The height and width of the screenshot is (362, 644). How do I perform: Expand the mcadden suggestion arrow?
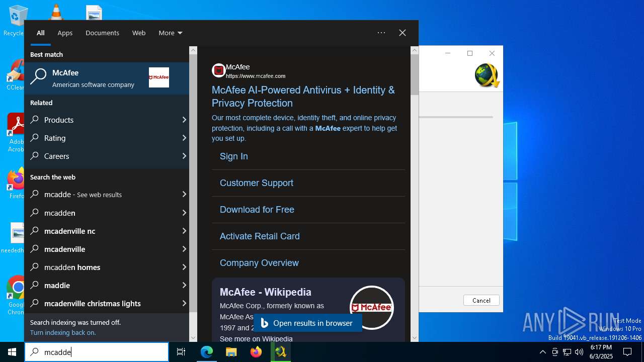184,213
